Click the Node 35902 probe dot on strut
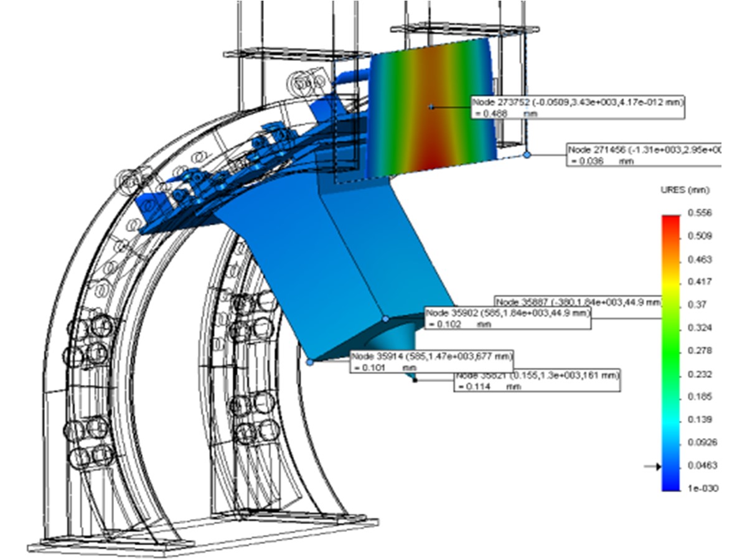Image resolution: width=747 pixels, height=560 pixels. 385,319
